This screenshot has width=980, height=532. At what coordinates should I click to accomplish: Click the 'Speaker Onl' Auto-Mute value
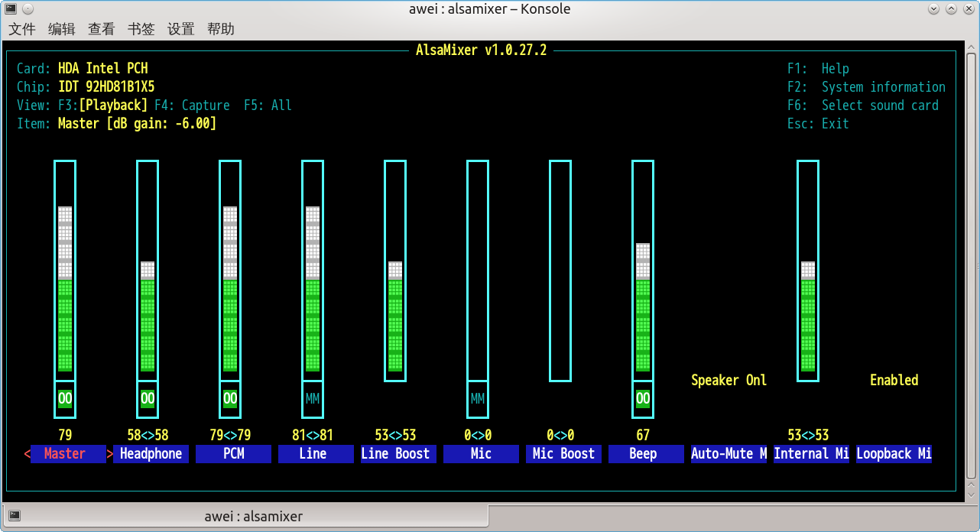729,380
